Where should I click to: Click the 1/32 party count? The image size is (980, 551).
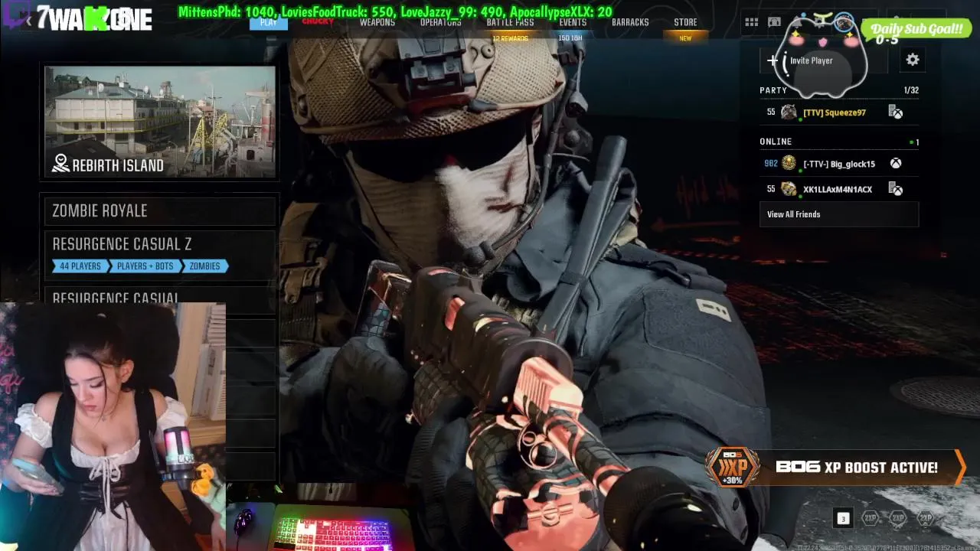pos(911,90)
